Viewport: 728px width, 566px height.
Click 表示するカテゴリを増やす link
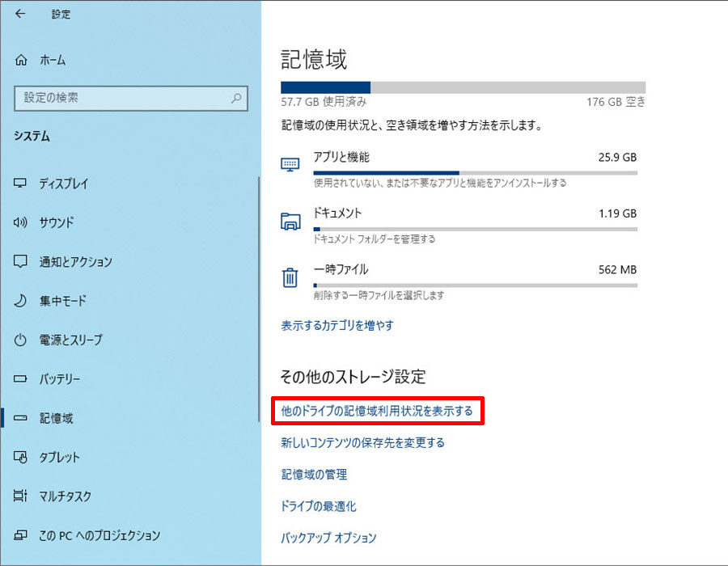[336, 326]
